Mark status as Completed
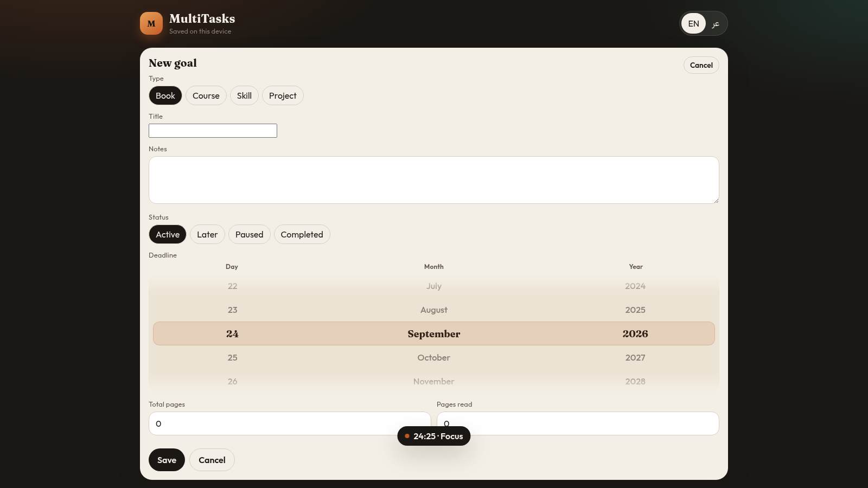The image size is (868, 488). point(302,234)
